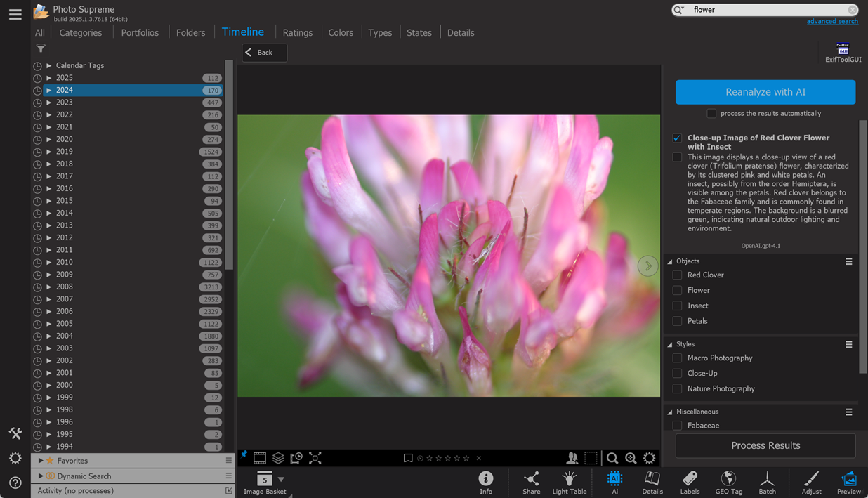Image resolution: width=868 pixels, height=498 pixels.
Task: Open the advanced search link
Action: coord(832,22)
